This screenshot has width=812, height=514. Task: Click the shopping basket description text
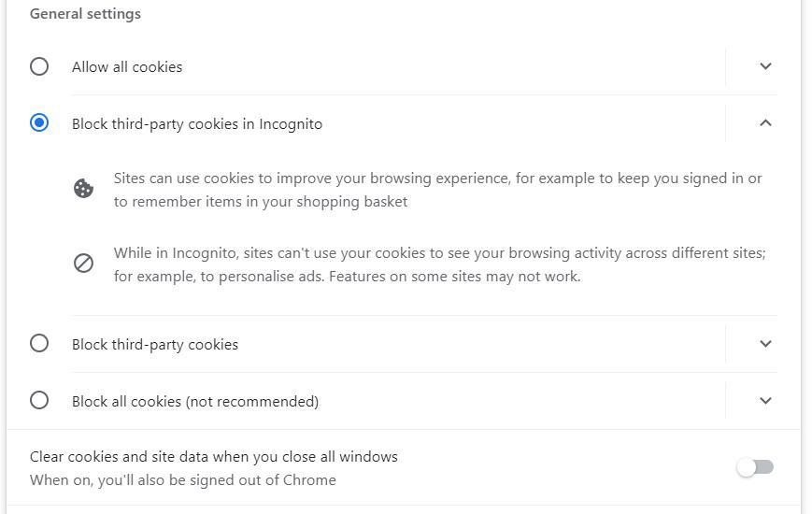tap(437, 190)
